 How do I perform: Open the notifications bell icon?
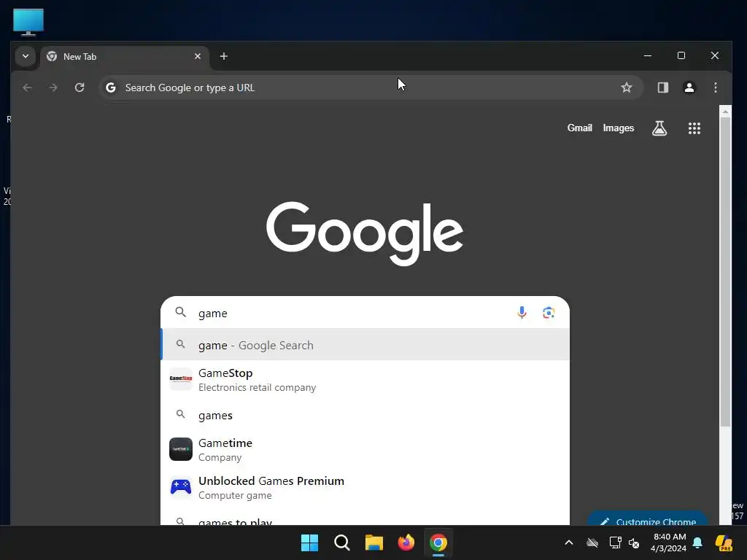click(697, 542)
